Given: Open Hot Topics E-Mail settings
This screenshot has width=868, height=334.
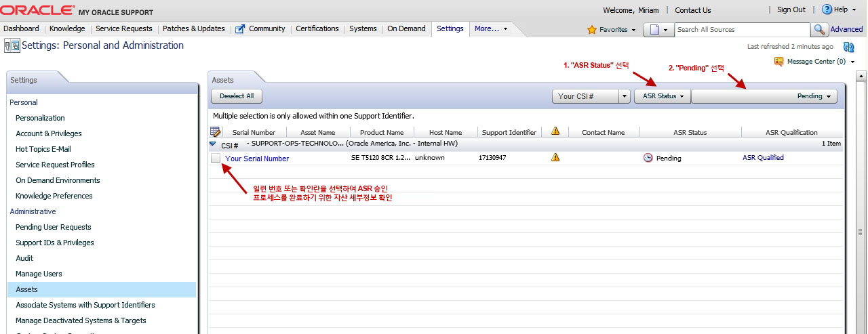Looking at the screenshot, I should click(43, 149).
